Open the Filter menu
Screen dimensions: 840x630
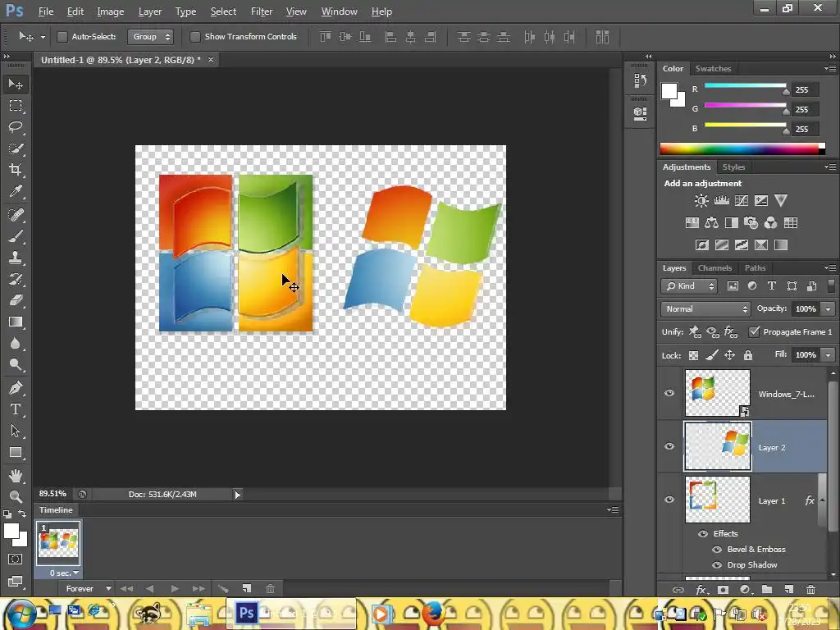[262, 11]
